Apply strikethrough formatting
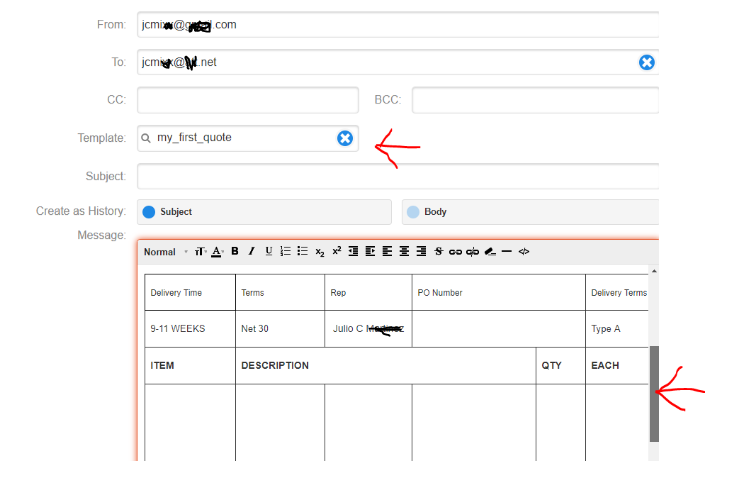732x492 pixels. pyautogui.click(x=438, y=251)
